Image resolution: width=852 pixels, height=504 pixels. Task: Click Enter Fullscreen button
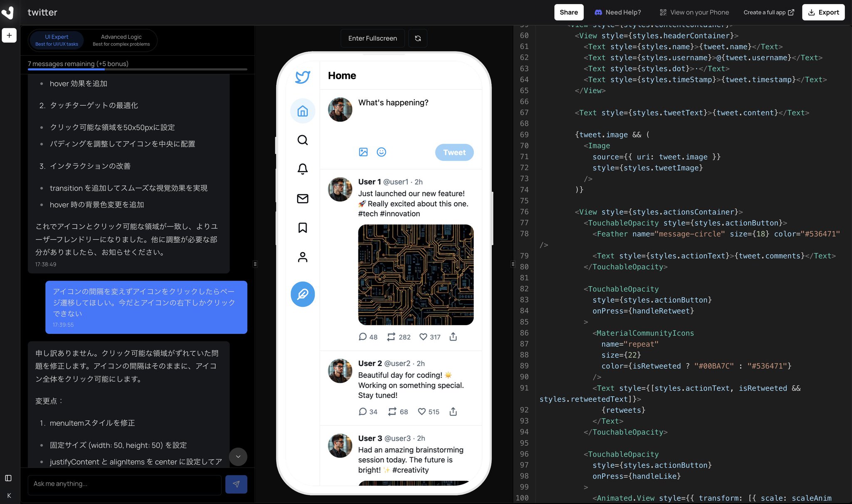pos(373,38)
